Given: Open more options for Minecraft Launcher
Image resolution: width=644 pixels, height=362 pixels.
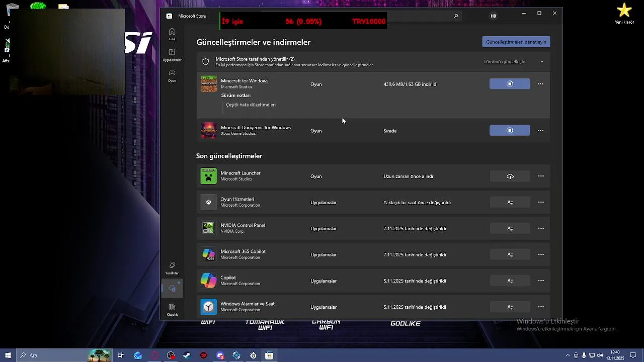Looking at the screenshot, I should point(541,176).
